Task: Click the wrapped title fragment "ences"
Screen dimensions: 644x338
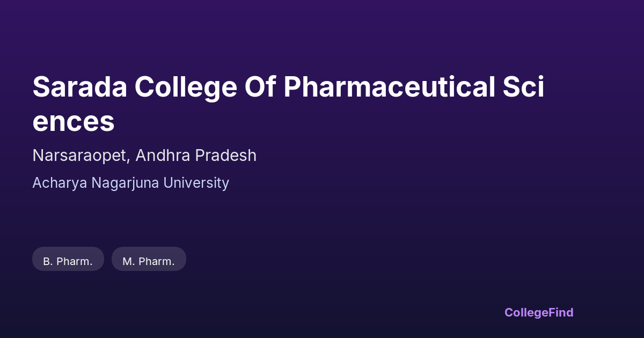Action: coord(74,121)
